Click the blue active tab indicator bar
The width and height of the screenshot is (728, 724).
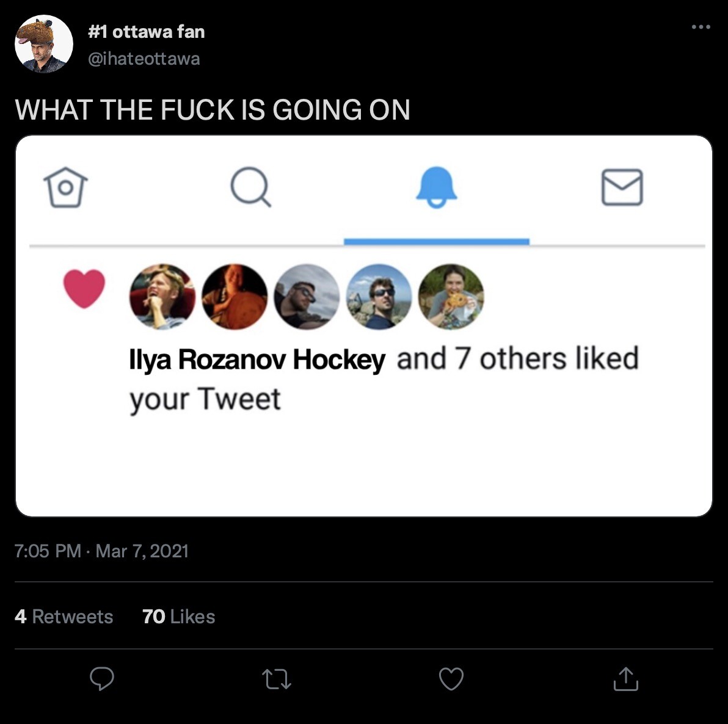coord(437,241)
